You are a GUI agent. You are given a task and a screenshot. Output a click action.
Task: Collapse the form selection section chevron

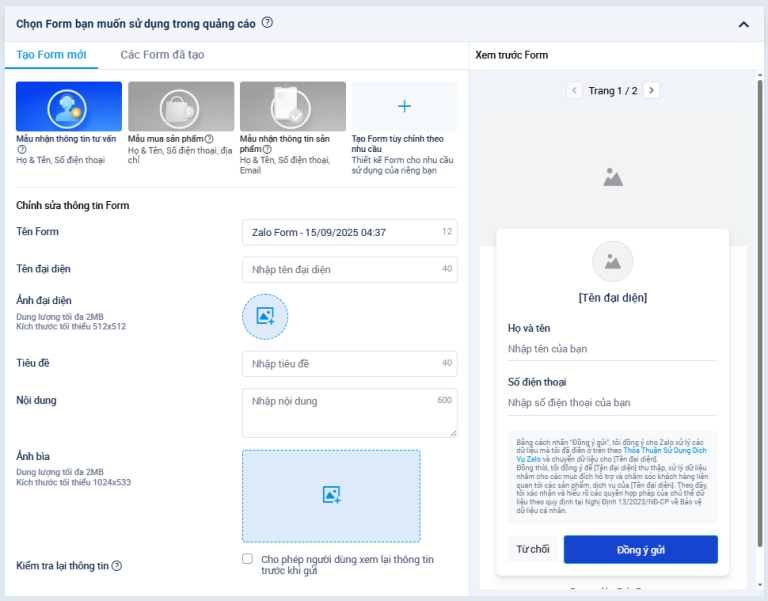tap(743, 23)
